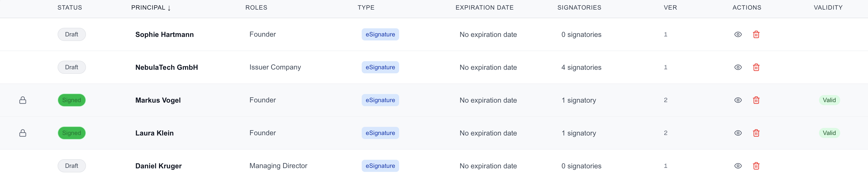Delete Daniel Kruger's managing director document

click(x=757, y=166)
